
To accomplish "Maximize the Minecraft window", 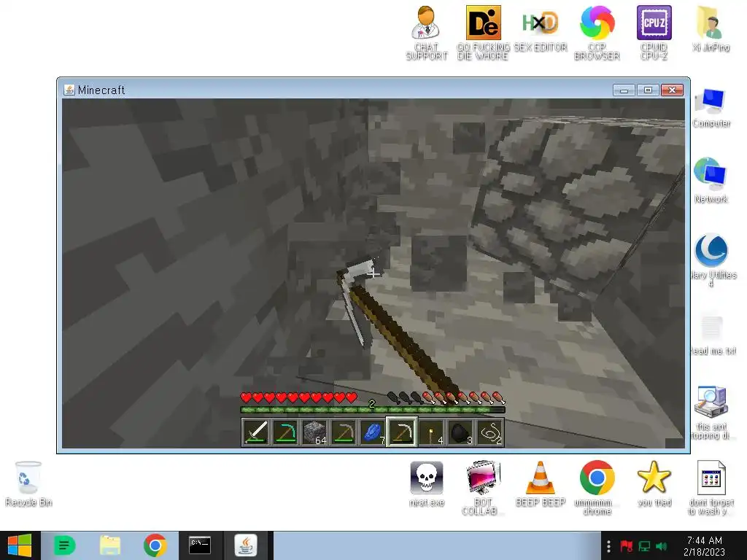I will (x=648, y=90).
